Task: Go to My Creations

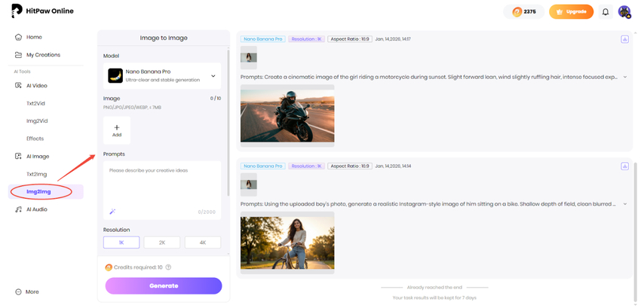Action: point(43,55)
